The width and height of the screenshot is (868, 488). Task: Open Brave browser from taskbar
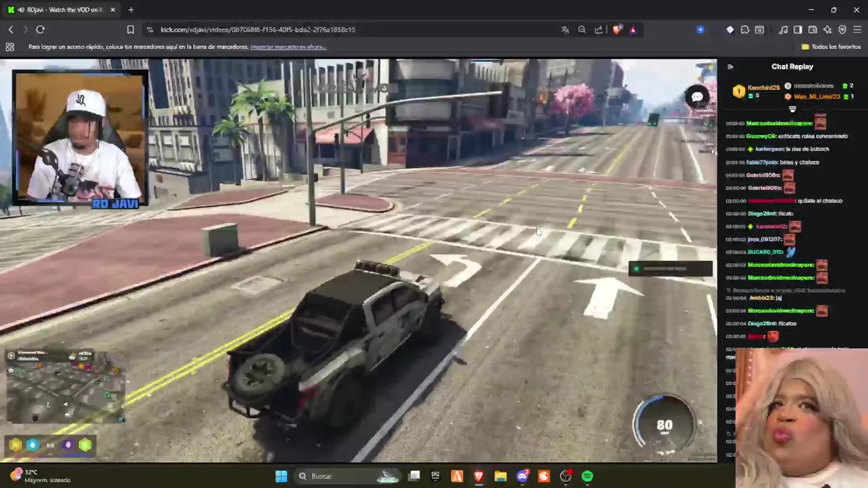[x=479, y=476]
